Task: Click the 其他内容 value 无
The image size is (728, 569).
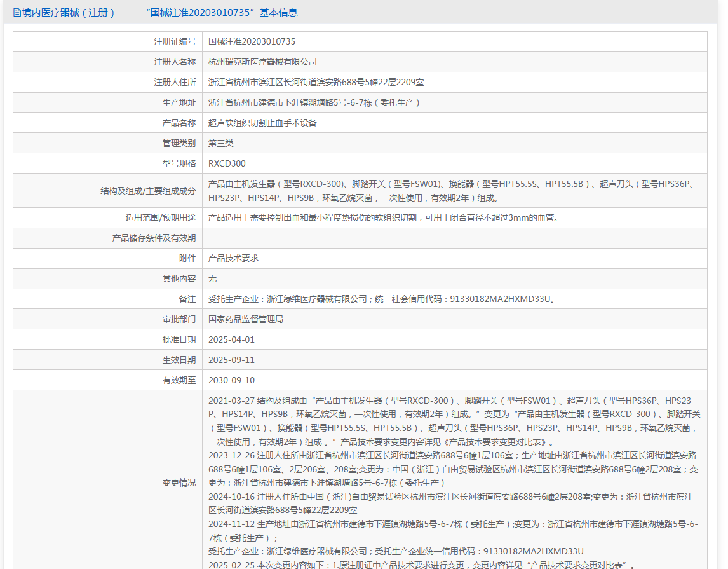Action: tap(213, 278)
